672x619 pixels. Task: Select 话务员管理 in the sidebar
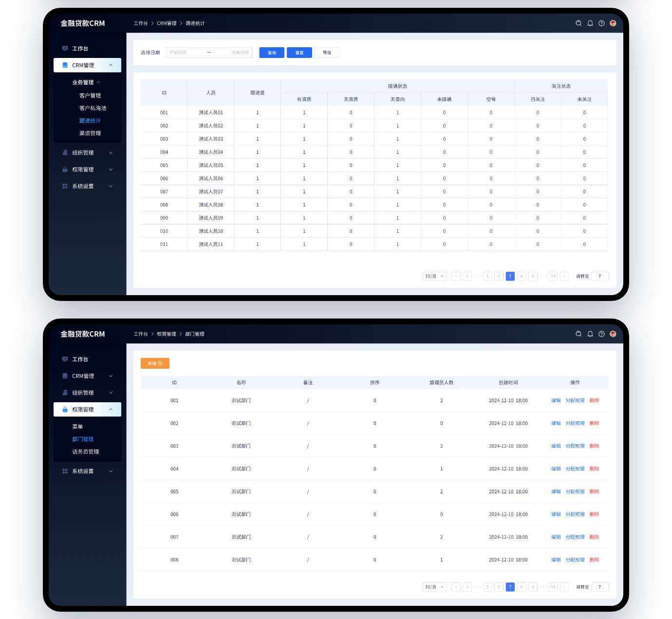(x=86, y=452)
